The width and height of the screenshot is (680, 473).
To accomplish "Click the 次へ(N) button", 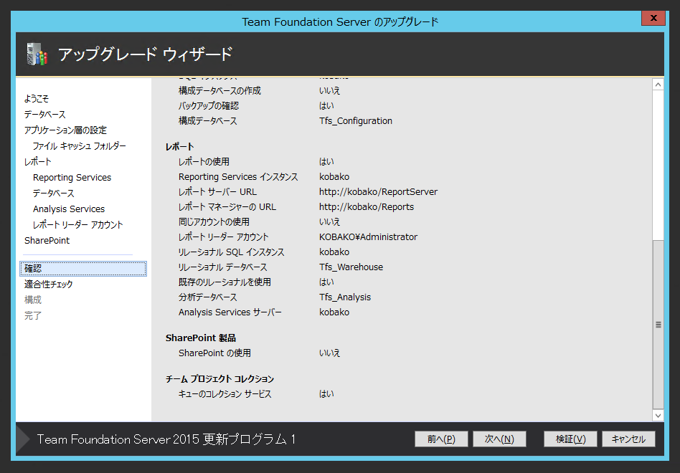I will [499, 439].
